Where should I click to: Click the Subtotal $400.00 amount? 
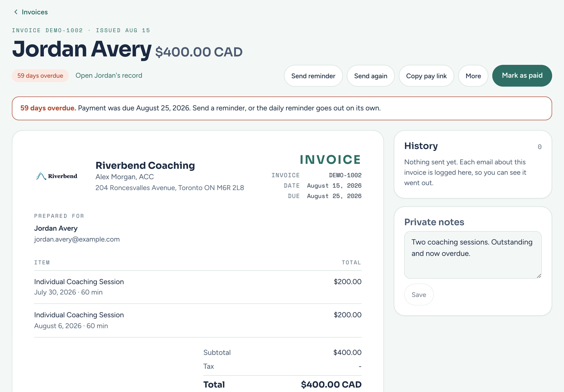[x=347, y=352]
